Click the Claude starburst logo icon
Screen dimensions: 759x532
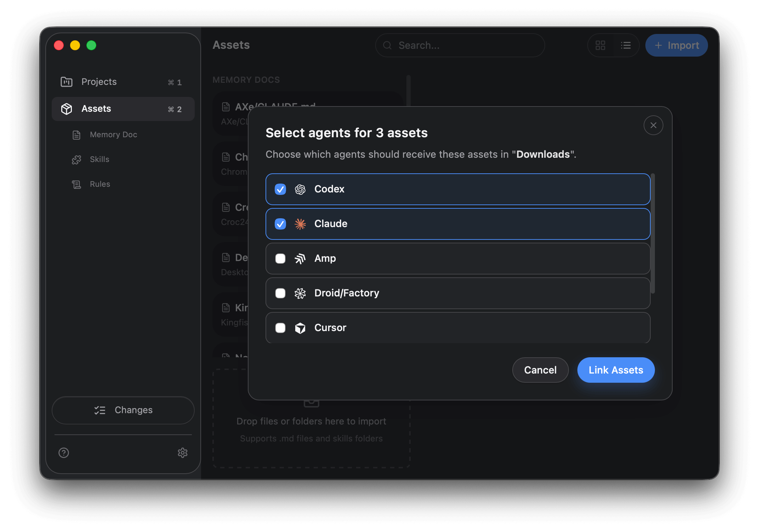point(300,224)
